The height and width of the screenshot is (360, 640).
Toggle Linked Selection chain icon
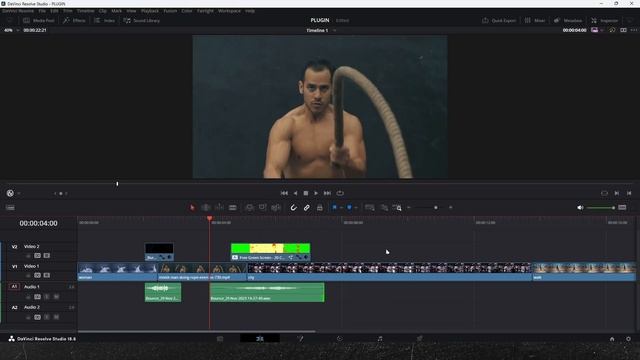[x=307, y=208]
